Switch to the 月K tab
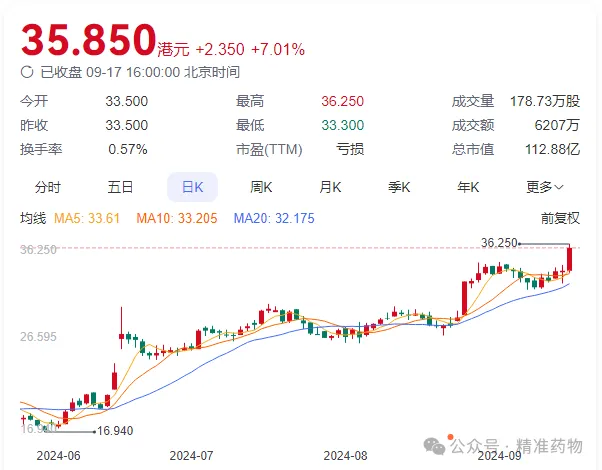This screenshot has width=602, height=470. click(x=330, y=187)
